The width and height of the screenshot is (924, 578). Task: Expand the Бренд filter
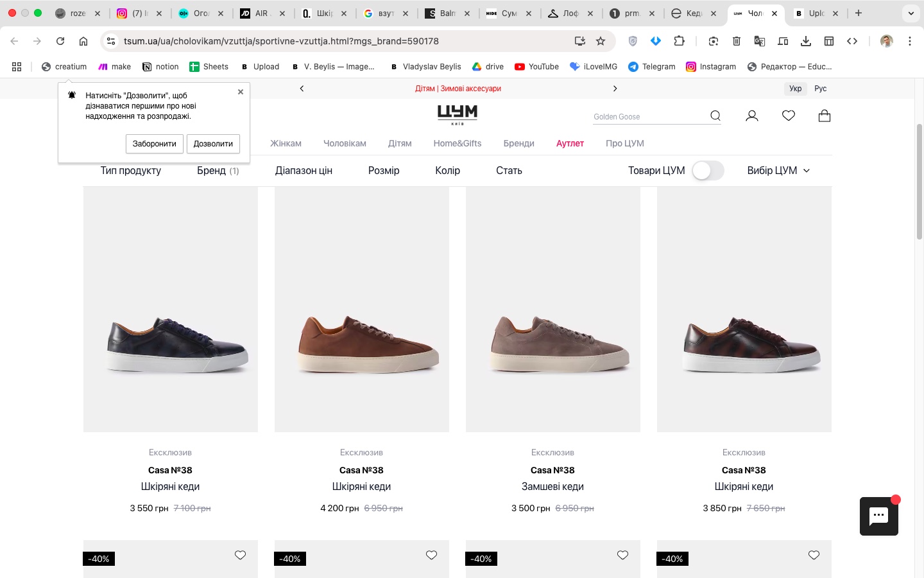click(x=218, y=171)
